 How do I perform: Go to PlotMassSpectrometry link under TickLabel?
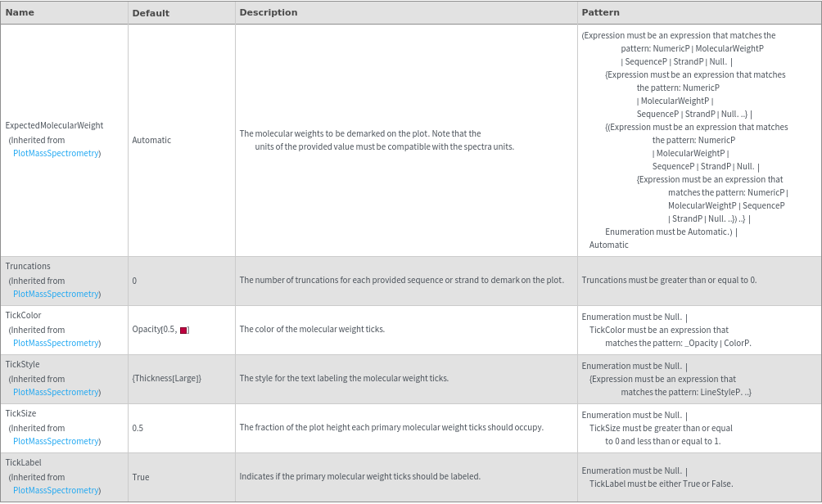56,490
